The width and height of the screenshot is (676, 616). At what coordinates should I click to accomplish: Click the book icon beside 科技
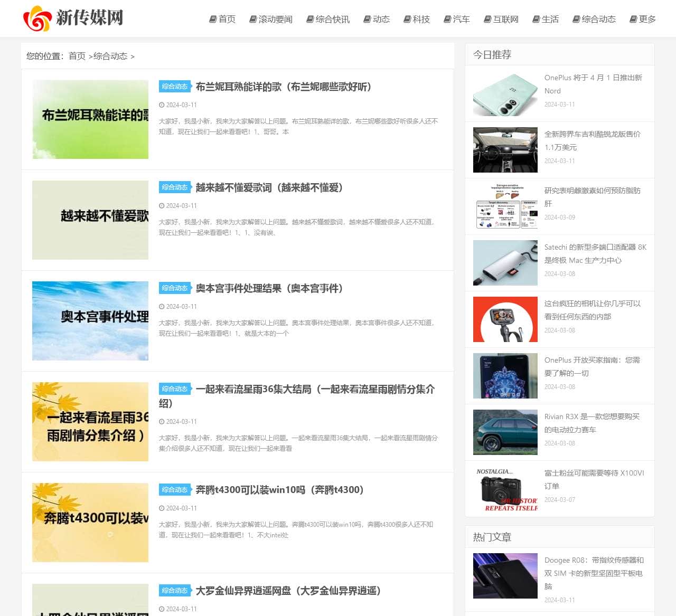point(407,19)
